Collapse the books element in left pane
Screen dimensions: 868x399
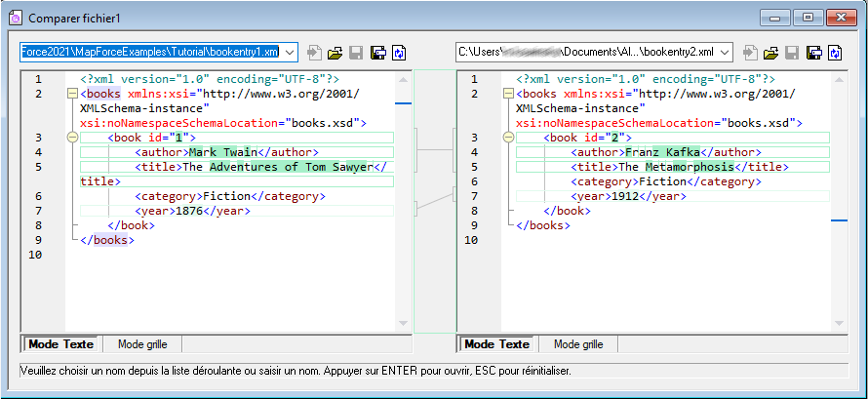71,94
